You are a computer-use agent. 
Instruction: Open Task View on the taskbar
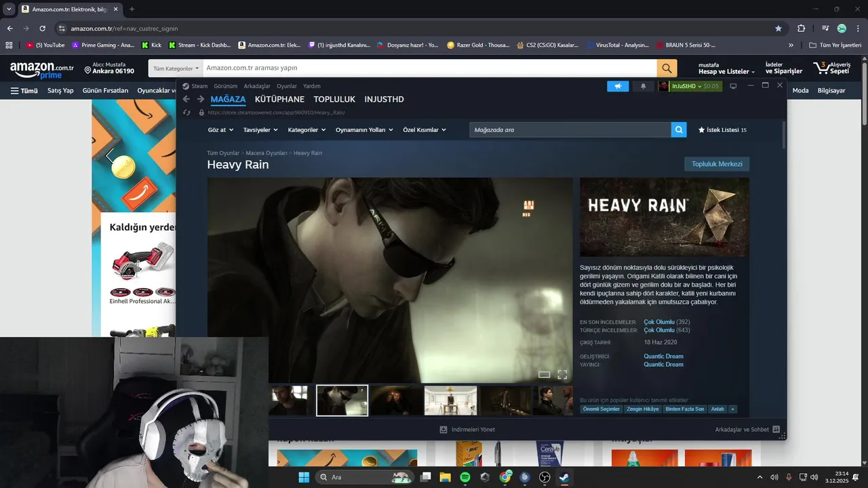coord(425,477)
